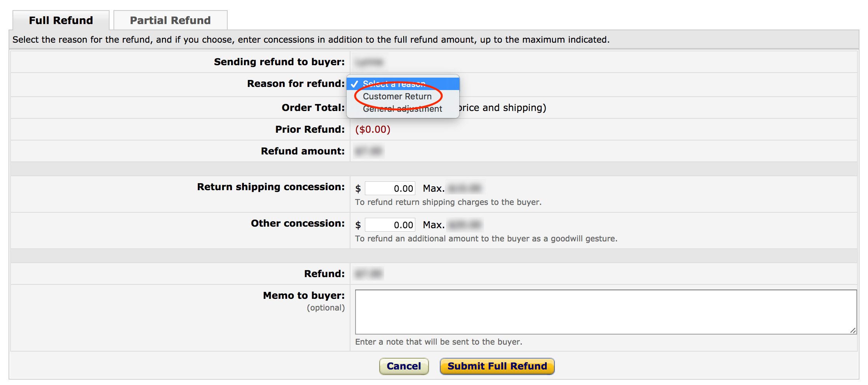Click the checkmark beside Select a reason
Screen dimensions: 868x385
pos(354,84)
